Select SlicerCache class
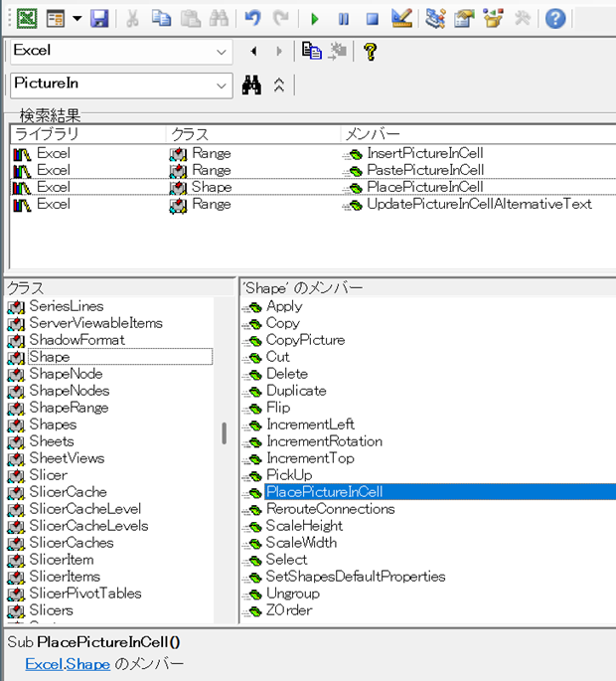The width and height of the screenshot is (616, 681). click(x=69, y=492)
